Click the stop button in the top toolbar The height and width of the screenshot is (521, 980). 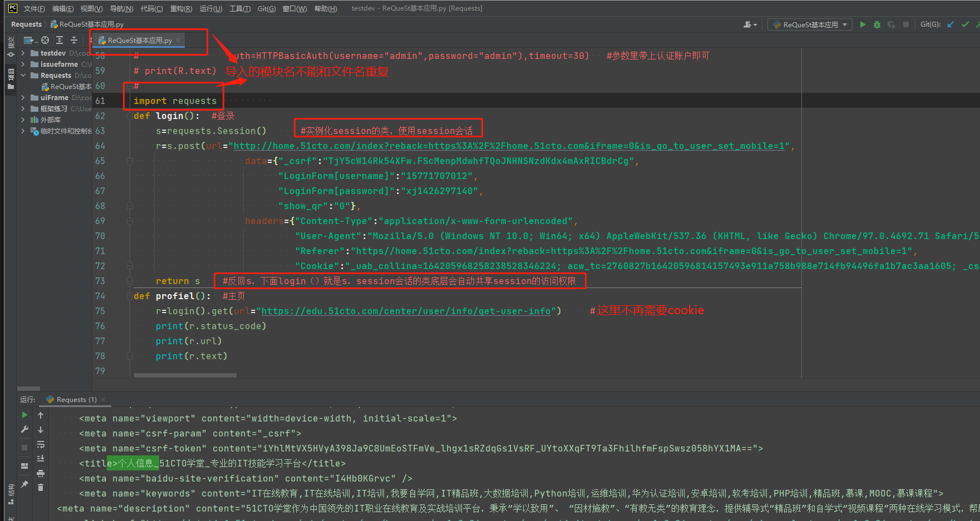click(906, 24)
